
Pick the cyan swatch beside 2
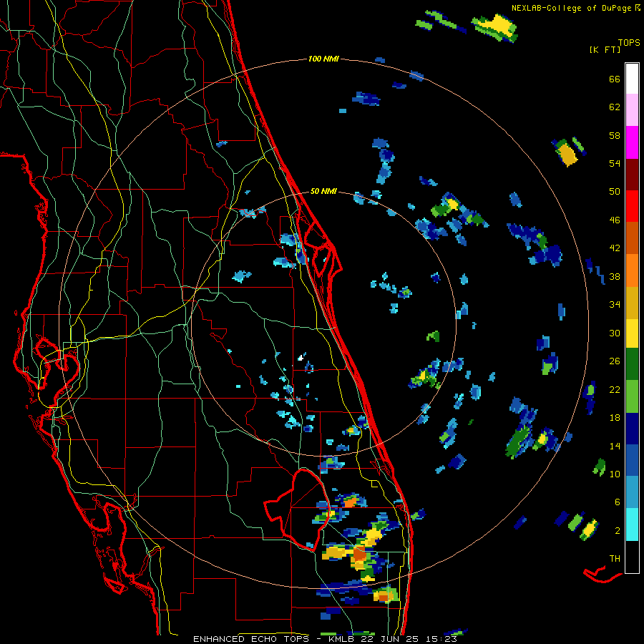(632, 525)
